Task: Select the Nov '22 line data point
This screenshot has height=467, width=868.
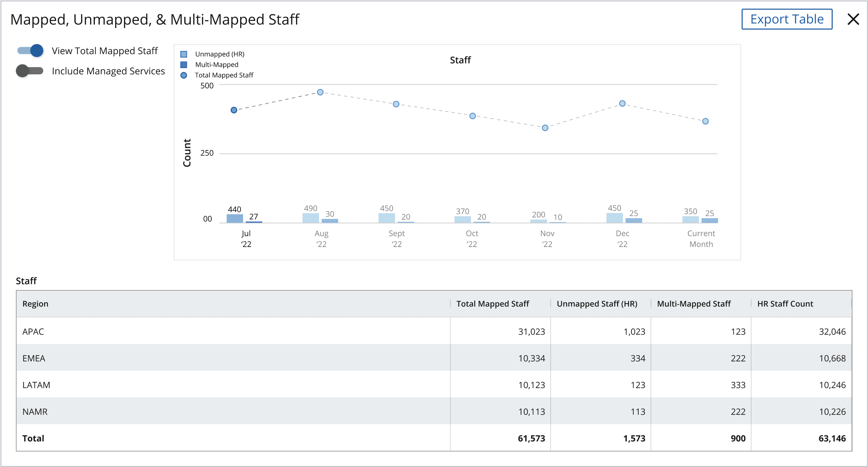Action: pyautogui.click(x=545, y=128)
